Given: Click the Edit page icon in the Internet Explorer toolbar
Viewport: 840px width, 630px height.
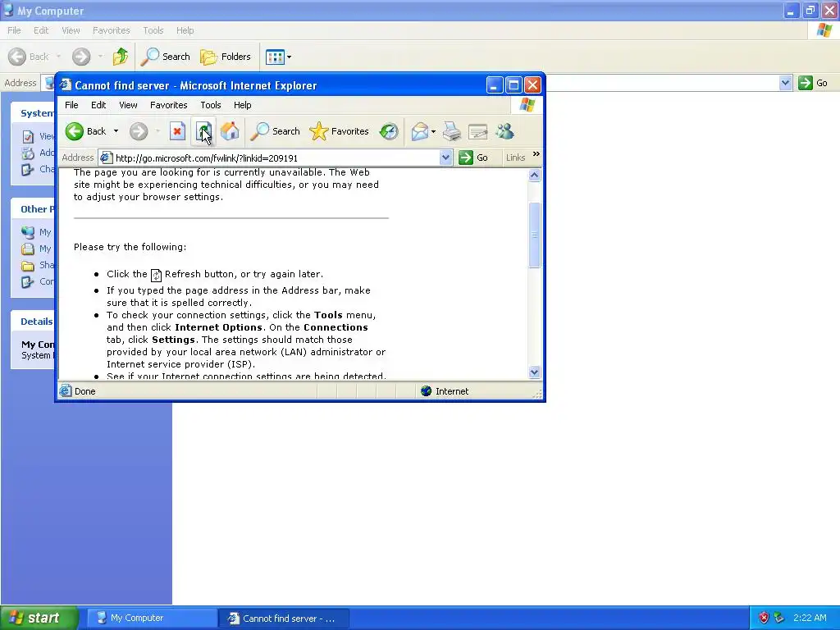Looking at the screenshot, I should click(x=478, y=131).
